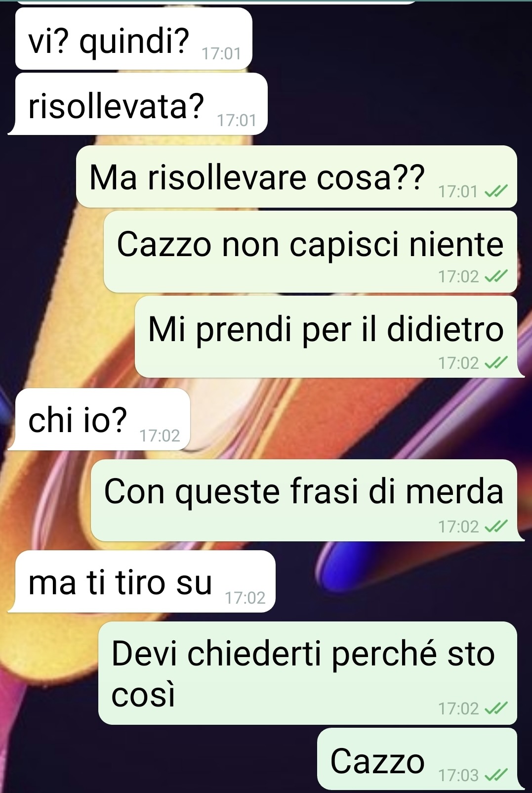Tap the 'Con queste frasi di merda' message

(307, 500)
